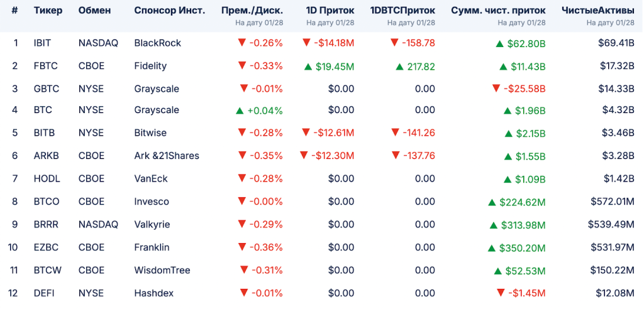This screenshot has height=309, width=644.
Task: Select the Обмен column header
Action: [94, 11]
